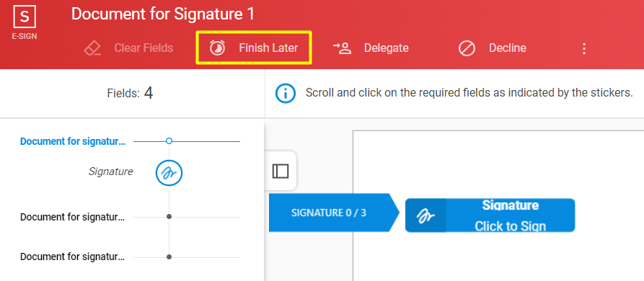The image size is (644, 281).
Task: Click the Finish Later label
Action: 268,48
